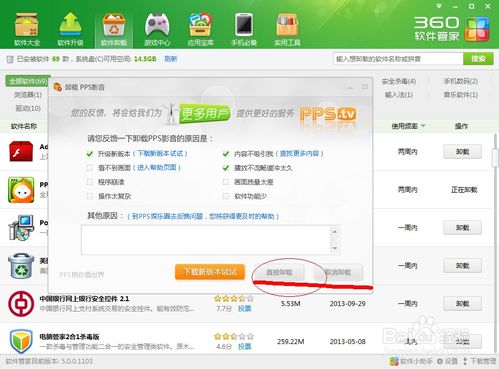Click the 卸载 PPS影音 dialog title icon
Screen dimensions: 499x369
58,87
